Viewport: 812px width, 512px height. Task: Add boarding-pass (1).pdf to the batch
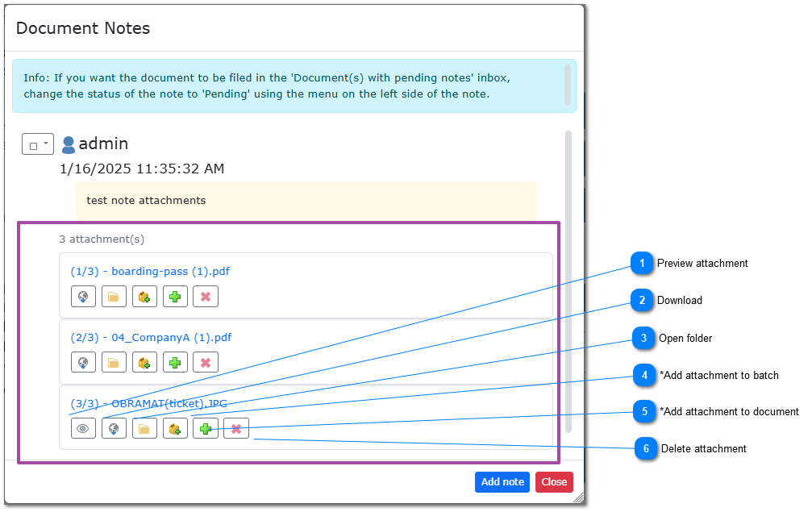click(144, 297)
